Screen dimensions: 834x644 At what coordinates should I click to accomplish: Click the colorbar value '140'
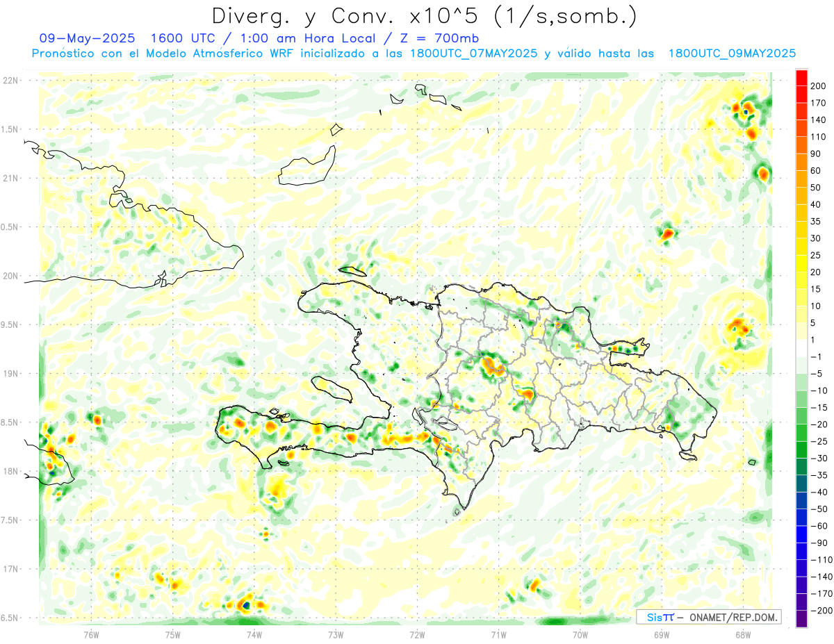tap(817, 120)
